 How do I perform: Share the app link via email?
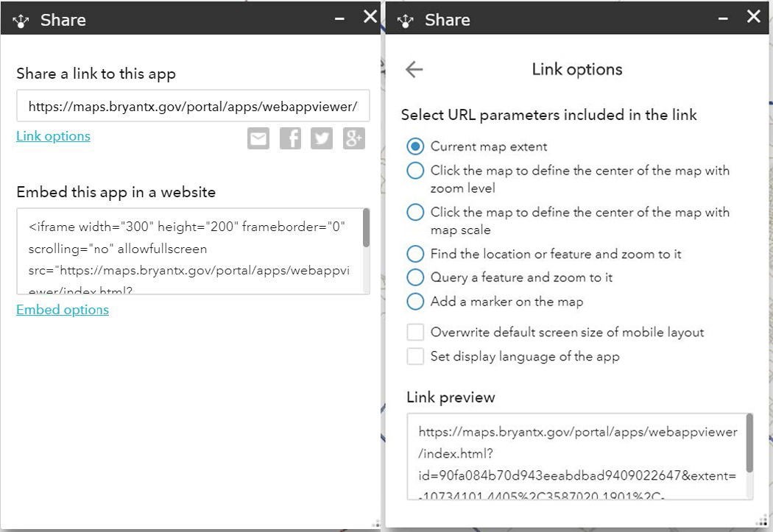coord(258,138)
